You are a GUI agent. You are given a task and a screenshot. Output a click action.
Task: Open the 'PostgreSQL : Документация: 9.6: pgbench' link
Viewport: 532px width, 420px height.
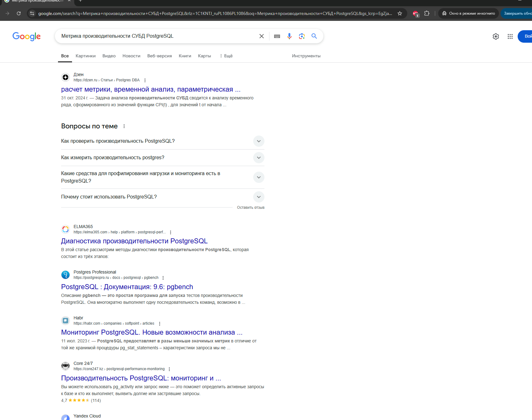127,287
